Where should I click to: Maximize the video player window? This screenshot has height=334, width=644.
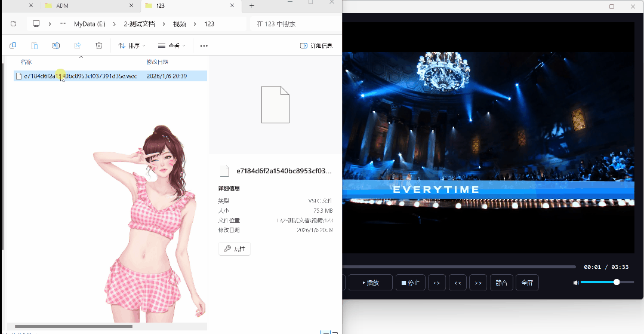pyautogui.click(x=612, y=7)
